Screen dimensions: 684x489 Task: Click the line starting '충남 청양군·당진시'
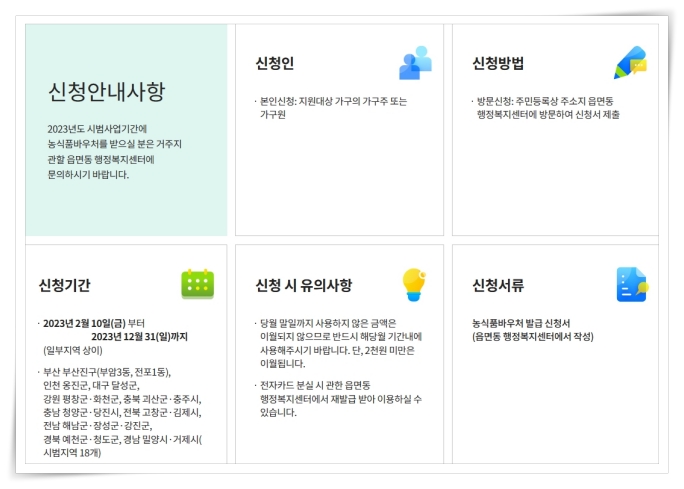click(x=122, y=412)
